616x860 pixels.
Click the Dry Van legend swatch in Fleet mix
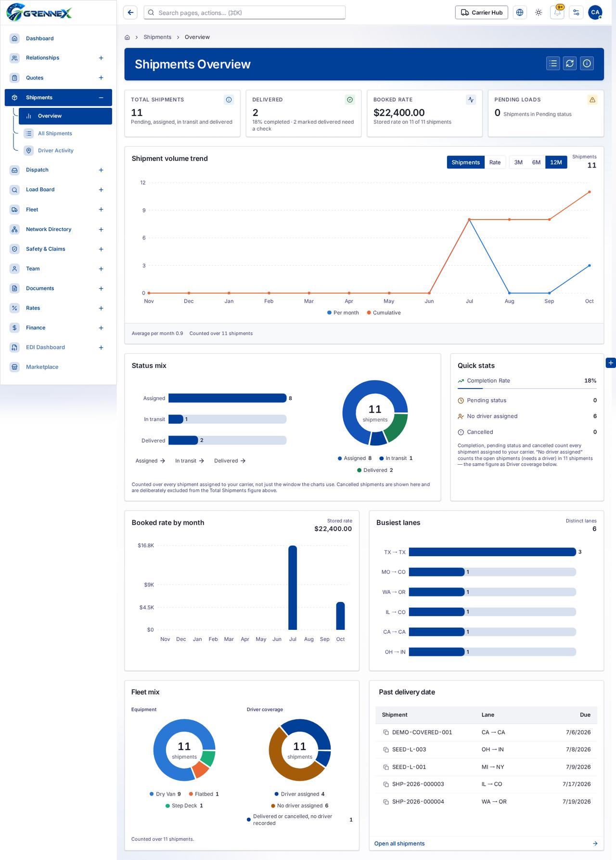click(152, 794)
